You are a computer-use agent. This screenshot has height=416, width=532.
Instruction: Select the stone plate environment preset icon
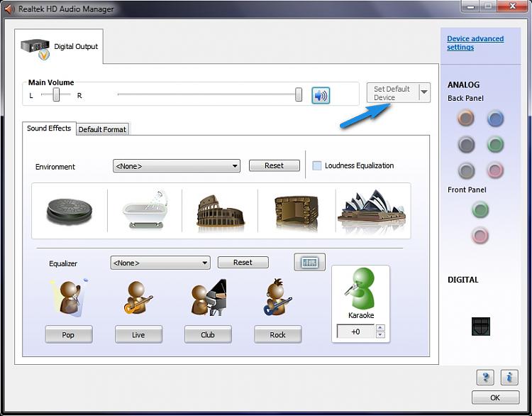coord(70,211)
